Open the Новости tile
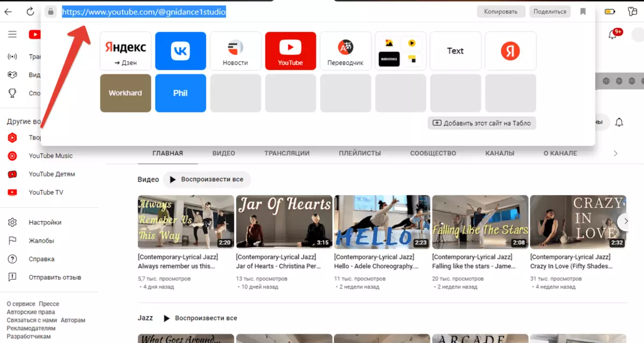The height and width of the screenshot is (343, 644). click(236, 51)
